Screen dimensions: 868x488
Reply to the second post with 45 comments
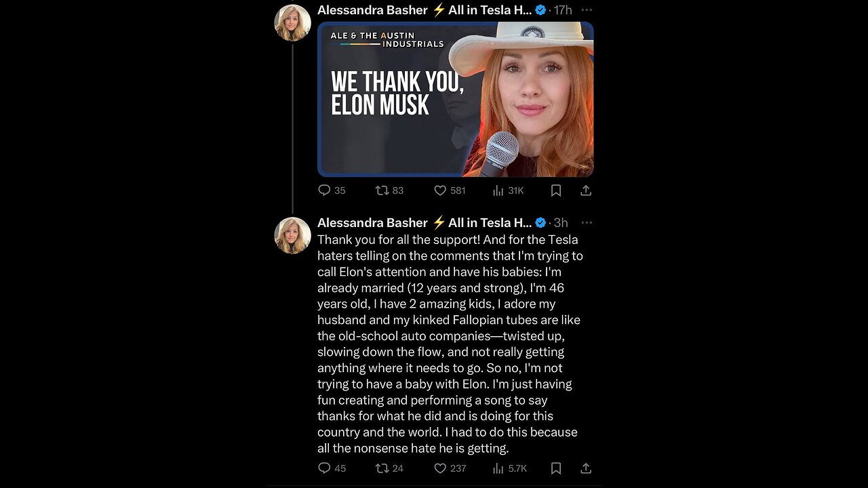coord(324,468)
